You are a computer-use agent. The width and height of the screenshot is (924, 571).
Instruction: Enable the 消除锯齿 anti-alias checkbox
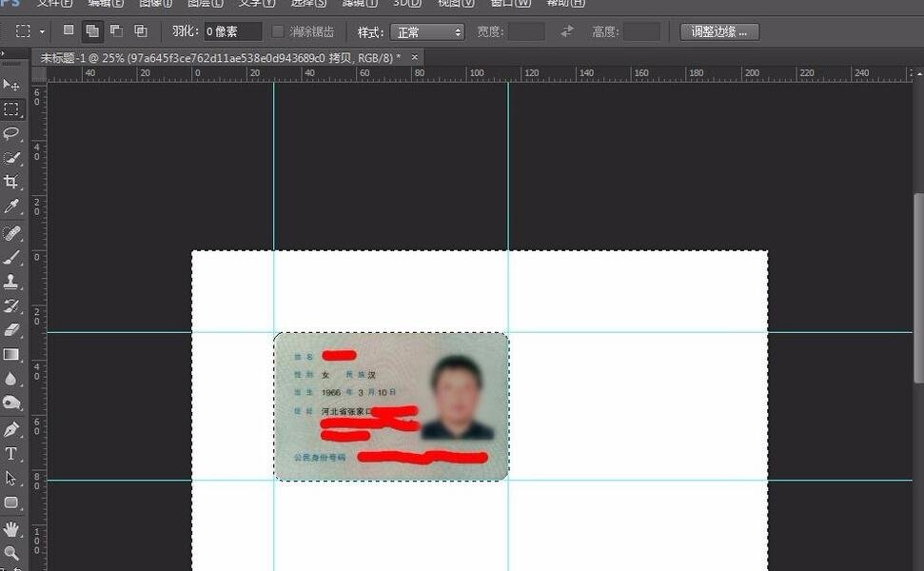point(275,30)
